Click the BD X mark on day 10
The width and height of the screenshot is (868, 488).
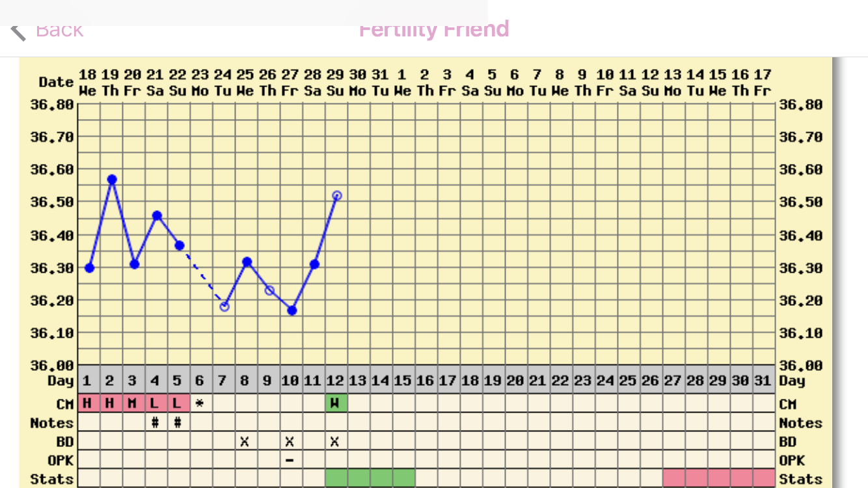290,442
